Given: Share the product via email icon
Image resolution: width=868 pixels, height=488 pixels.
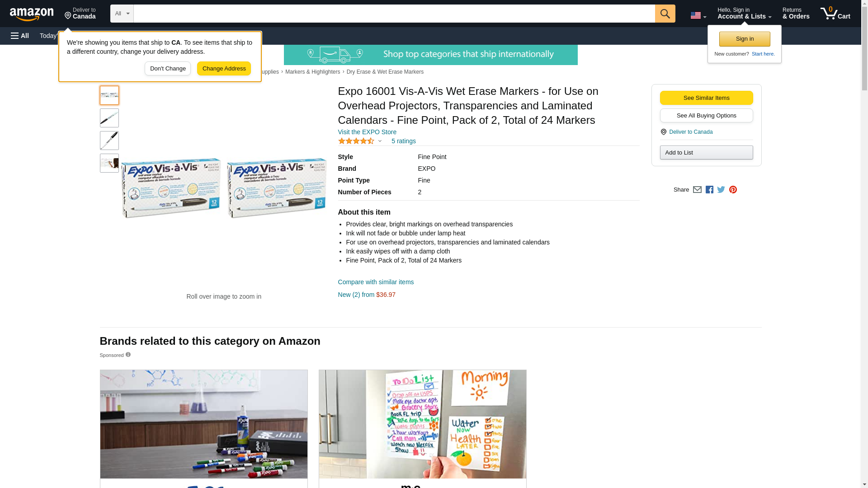Looking at the screenshot, I should pos(697,190).
